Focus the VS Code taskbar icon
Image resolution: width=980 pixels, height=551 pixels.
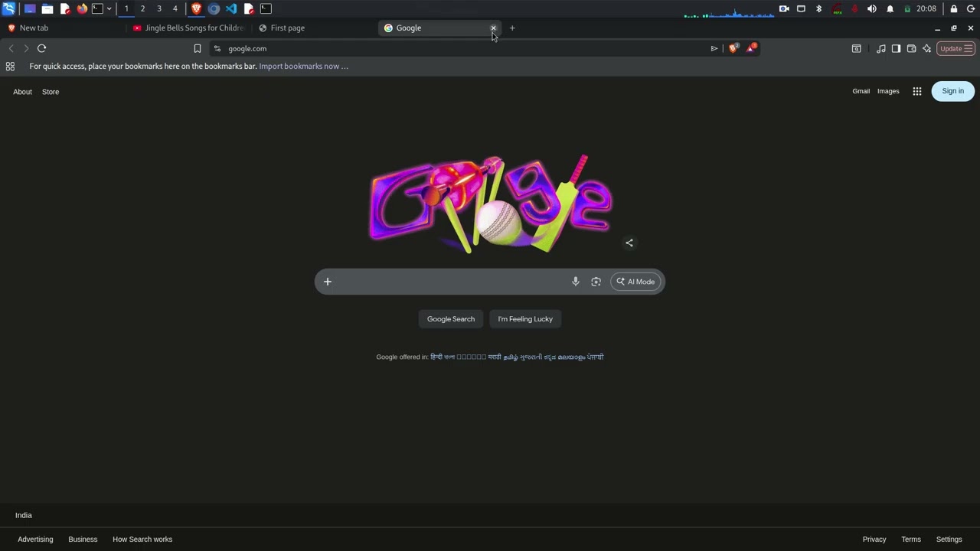[x=231, y=8]
